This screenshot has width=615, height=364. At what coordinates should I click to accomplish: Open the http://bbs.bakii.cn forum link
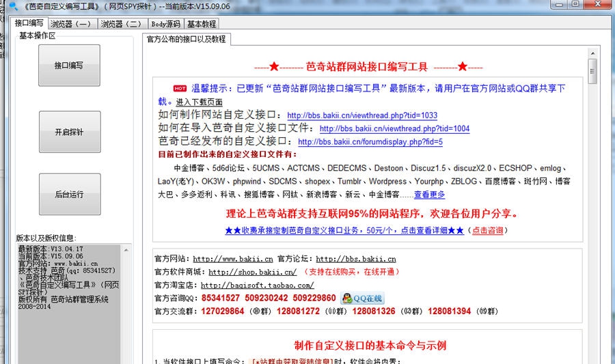click(356, 259)
